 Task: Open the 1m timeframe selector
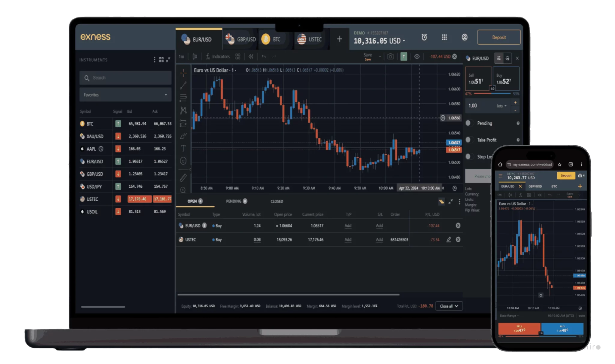[x=181, y=56]
